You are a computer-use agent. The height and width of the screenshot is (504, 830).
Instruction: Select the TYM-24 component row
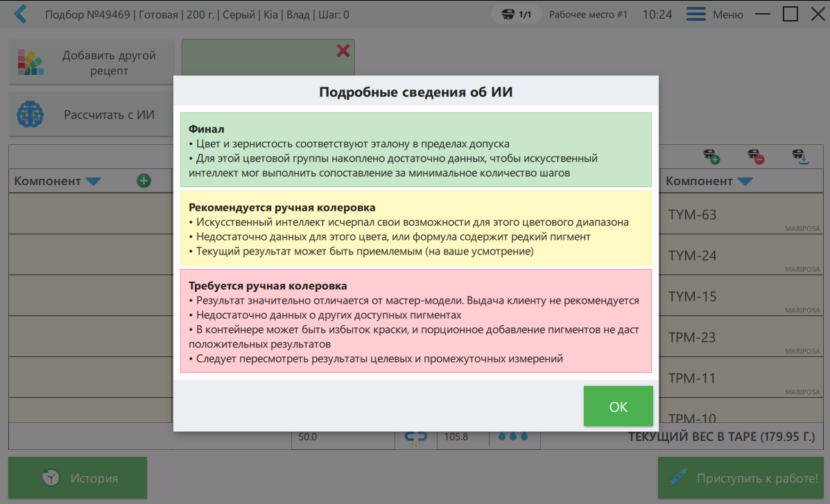coord(742,254)
